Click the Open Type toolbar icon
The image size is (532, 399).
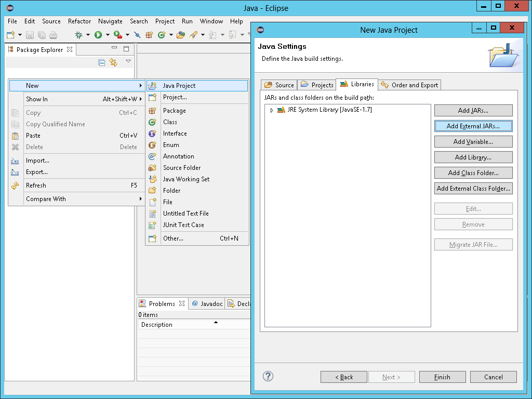[181, 35]
